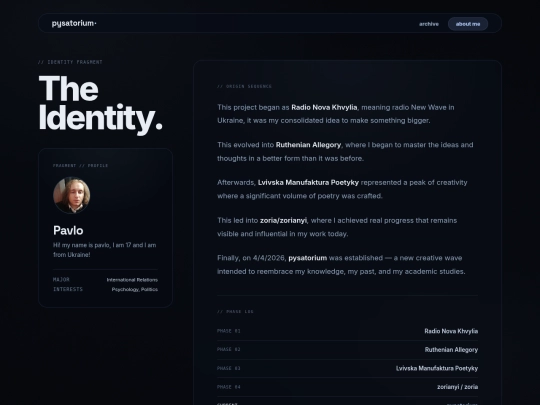Go to the archive page
The height and width of the screenshot is (405, 540).
click(x=429, y=24)
